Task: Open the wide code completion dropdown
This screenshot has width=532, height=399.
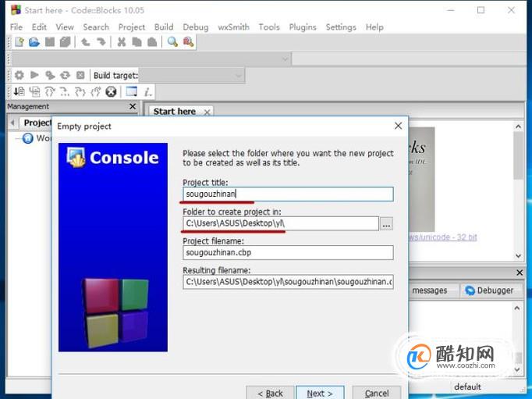Action: pos(151,59)
